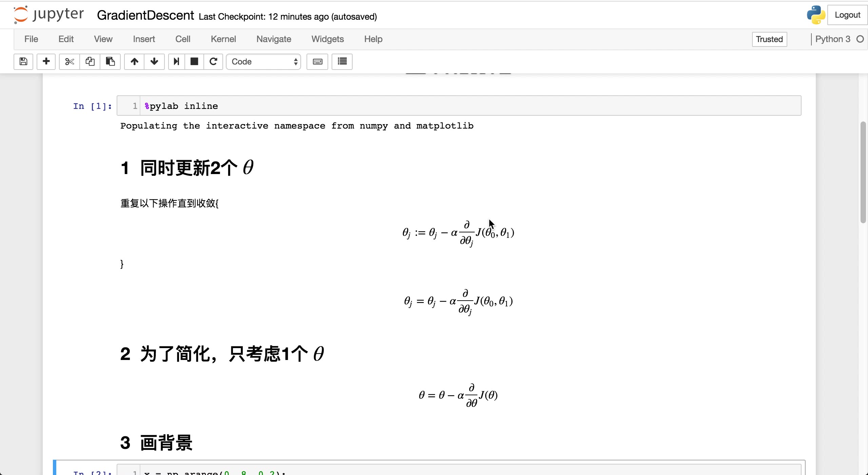The height and width of the screenshot is (475, 868).
Task: Restart the kernel with the circular arrow icon
Action: [x=213, y=61]
